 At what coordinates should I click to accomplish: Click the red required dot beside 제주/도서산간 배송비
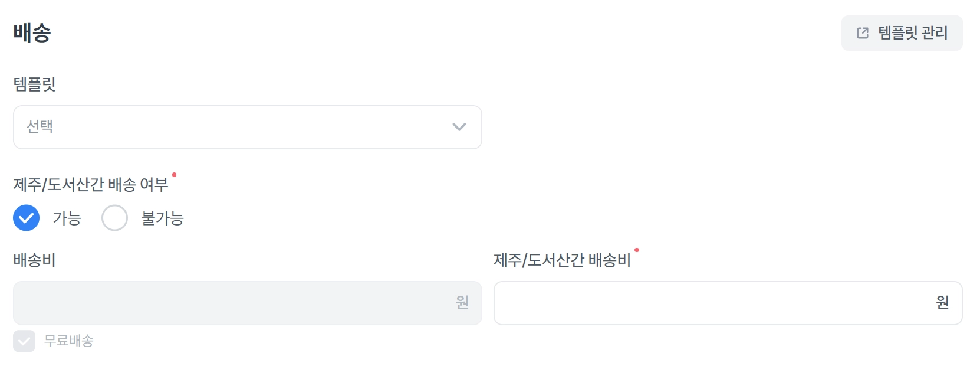pyautogui.click(x=637, y=250)
